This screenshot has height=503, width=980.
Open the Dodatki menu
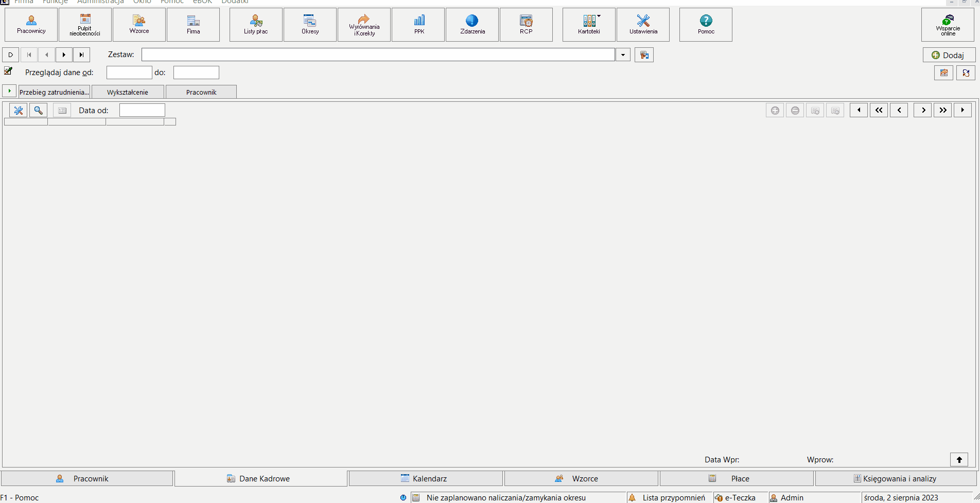pos(235,2)
